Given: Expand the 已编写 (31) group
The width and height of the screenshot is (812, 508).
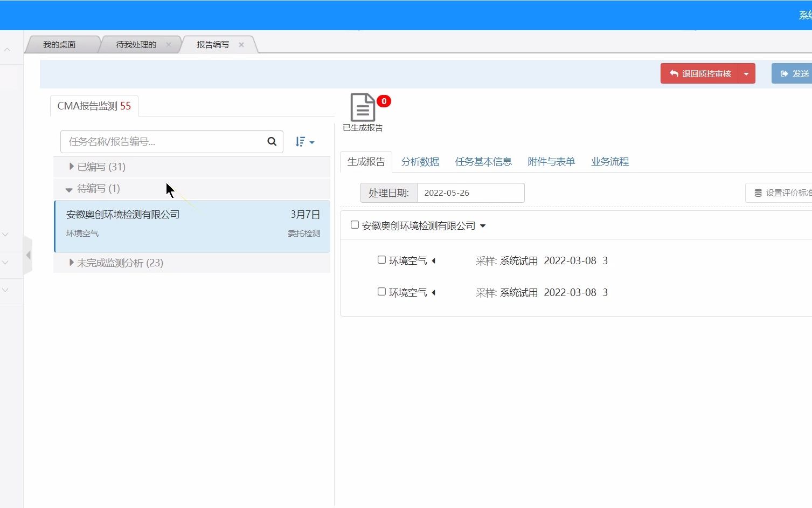Looking at the screenshot, I should coord(192,167).
